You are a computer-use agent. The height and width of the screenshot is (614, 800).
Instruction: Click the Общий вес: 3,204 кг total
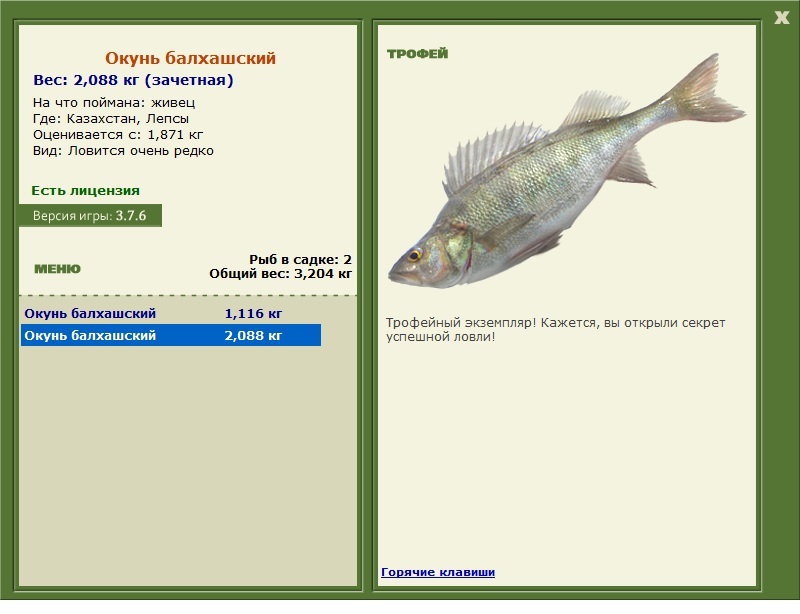281,274
